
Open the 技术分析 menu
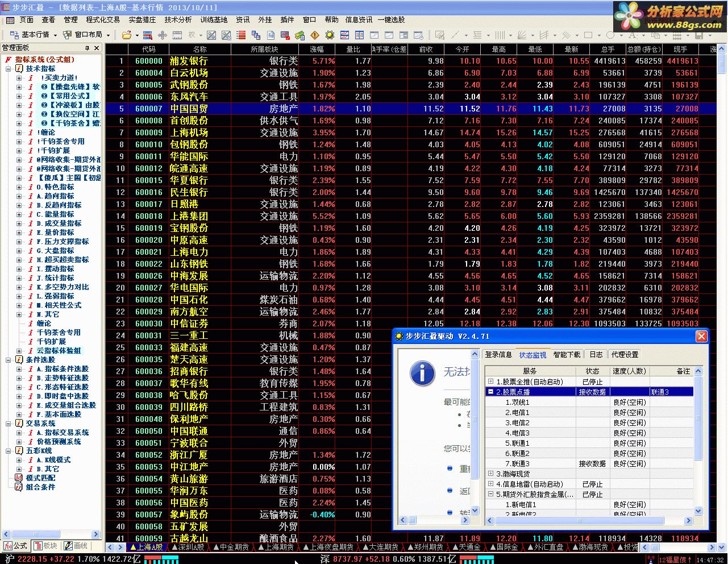click(x=178, y=19)
